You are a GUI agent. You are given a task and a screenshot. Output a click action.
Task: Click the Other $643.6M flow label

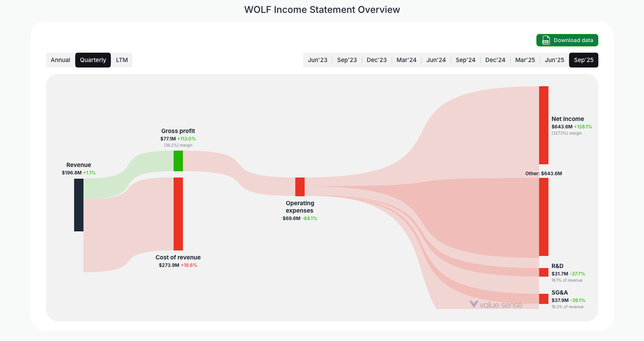(x=544, y=173)
